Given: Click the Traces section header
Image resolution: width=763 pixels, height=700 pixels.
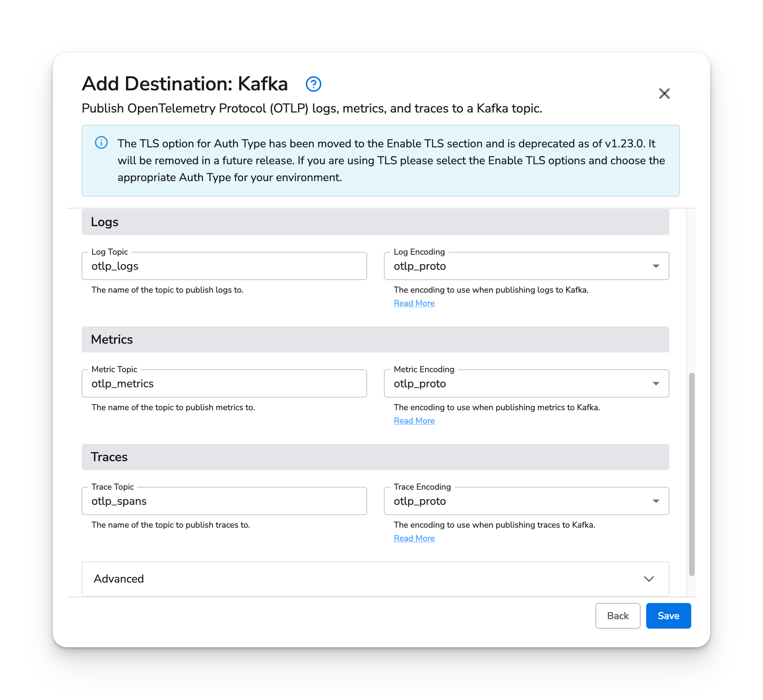Looking at the screenshot, I should click(x=375, y=457).
